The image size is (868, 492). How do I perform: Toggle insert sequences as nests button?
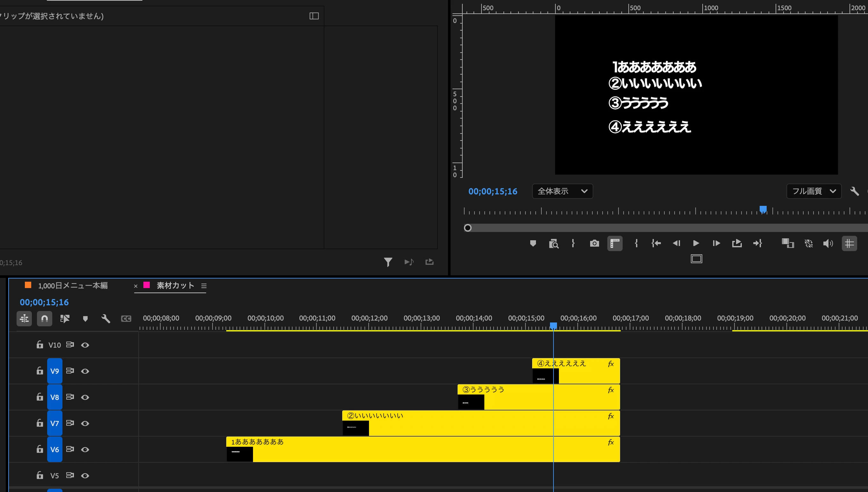pos(24,318)
